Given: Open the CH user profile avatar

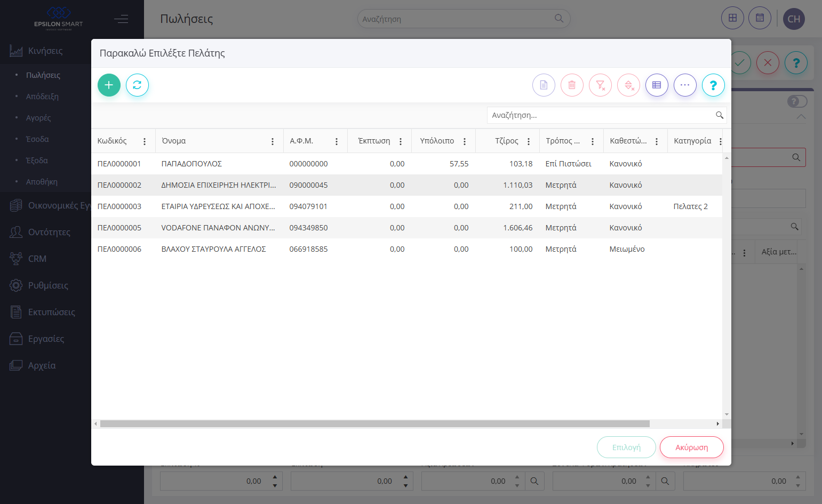Looking at the screenshot, I should (794, 19).
